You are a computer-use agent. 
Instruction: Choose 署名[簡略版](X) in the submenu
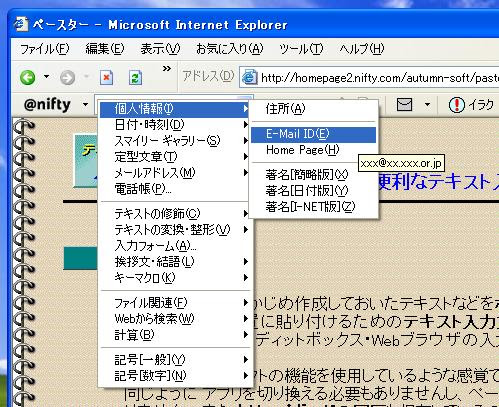pos(313,175)
